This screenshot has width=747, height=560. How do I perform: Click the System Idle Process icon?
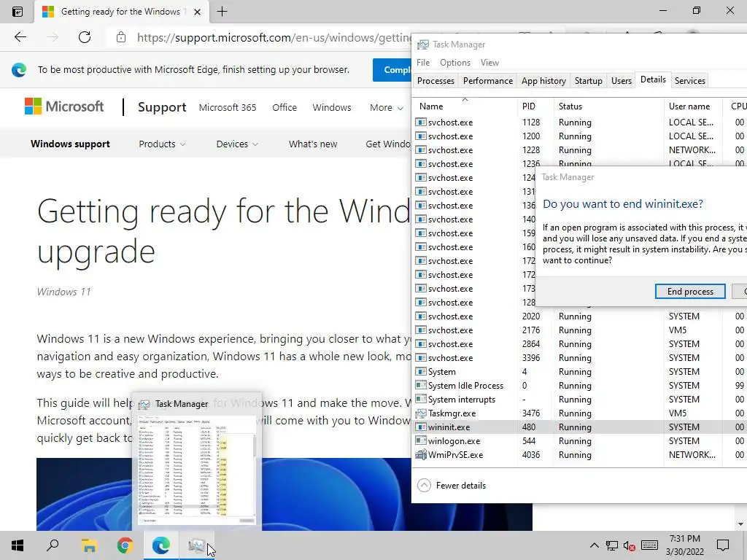pyautogui.click(x=421, y=386)
